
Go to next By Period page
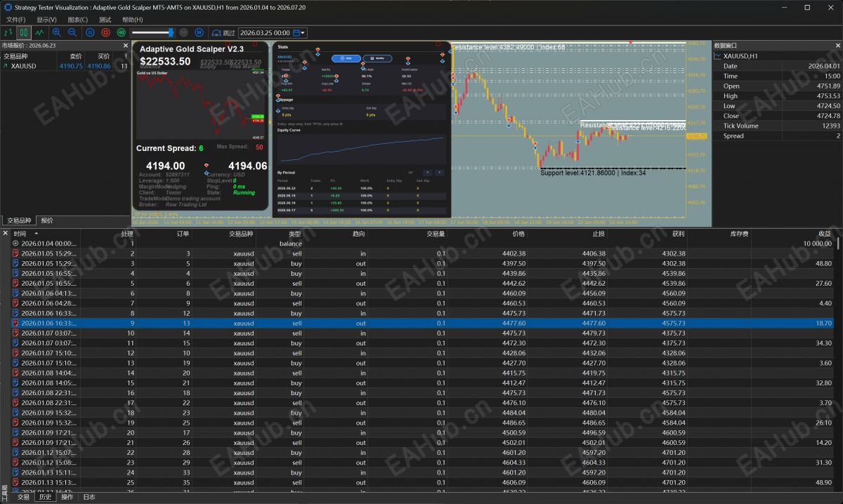click(439, 172)
